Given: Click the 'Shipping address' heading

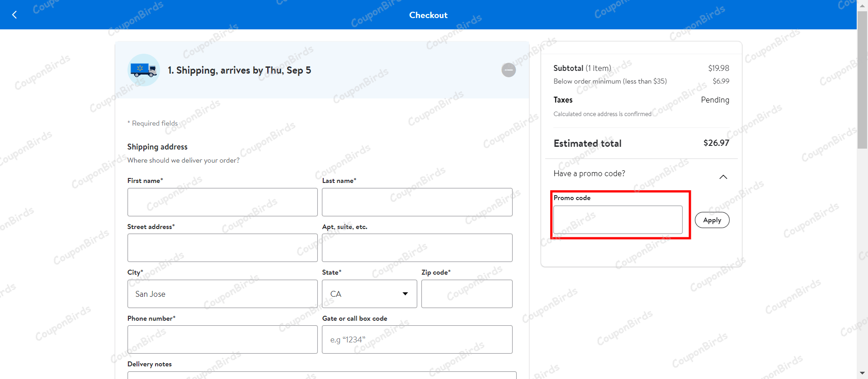Looking at the screenshot, I should (x=157, y=147).
